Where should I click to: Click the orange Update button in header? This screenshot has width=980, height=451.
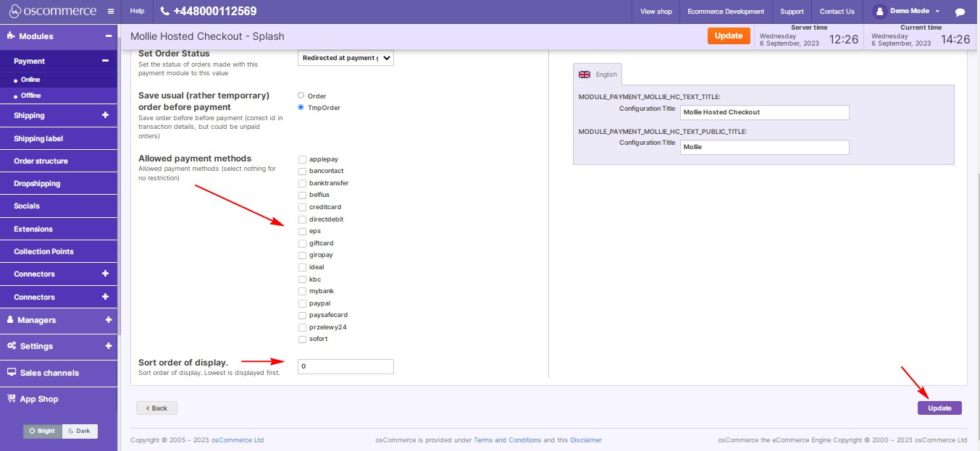coord(728,35)
